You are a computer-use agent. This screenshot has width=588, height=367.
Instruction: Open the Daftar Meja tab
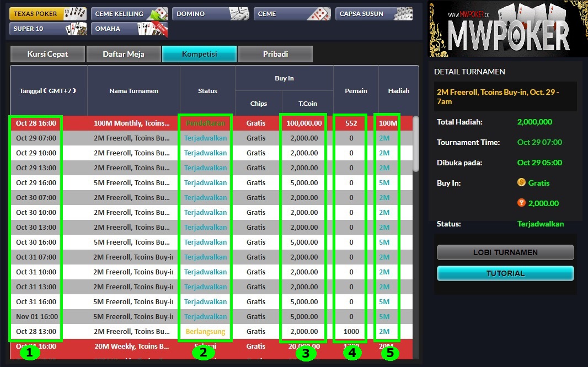pos(124,54)
